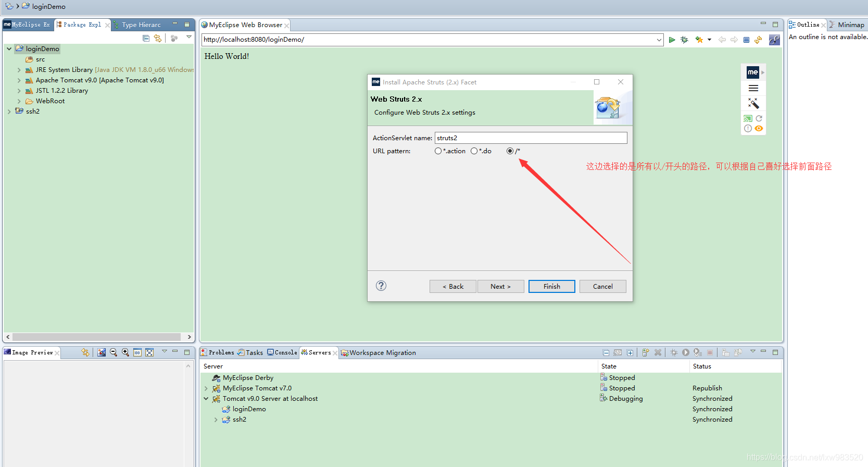
Task: Click the debug bug icon in Servers toolbar
Action: coord(674,352)
